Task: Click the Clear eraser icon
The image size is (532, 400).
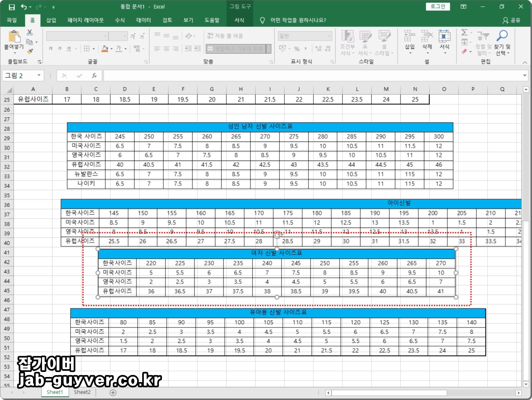Action: [465, 51]
